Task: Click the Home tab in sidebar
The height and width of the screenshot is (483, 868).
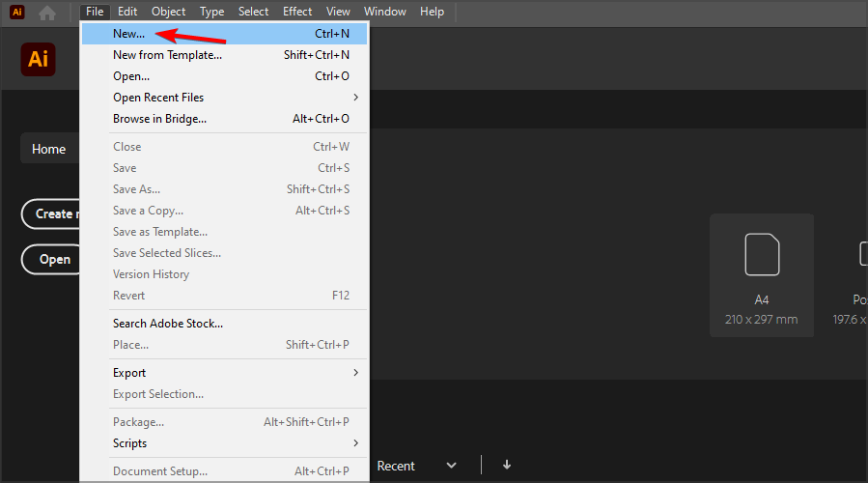Action: point(49,149)
